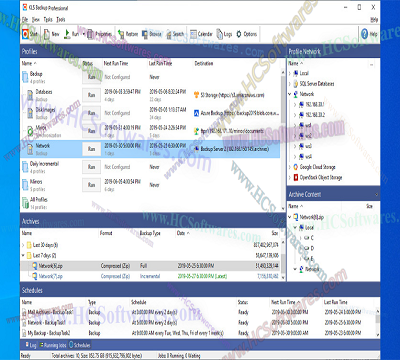The height and width of the screenshot is (360, 400).
Task: Select the ws4 computer icon
Action: pos(301,156)
